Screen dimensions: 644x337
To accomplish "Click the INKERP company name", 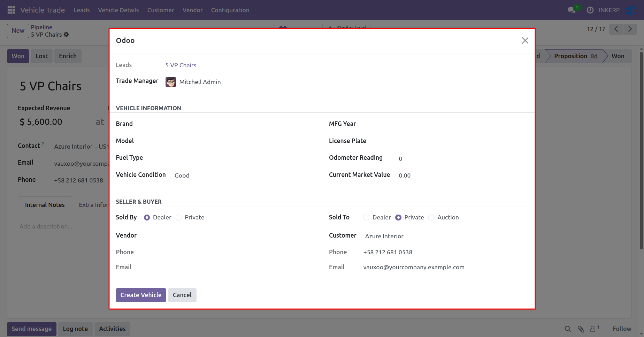I will click(609, 10).
